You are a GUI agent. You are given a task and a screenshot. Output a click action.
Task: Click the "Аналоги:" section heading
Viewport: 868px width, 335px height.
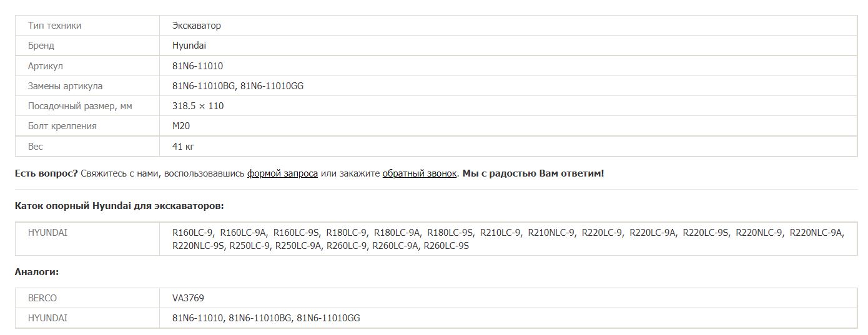(37, 272)
